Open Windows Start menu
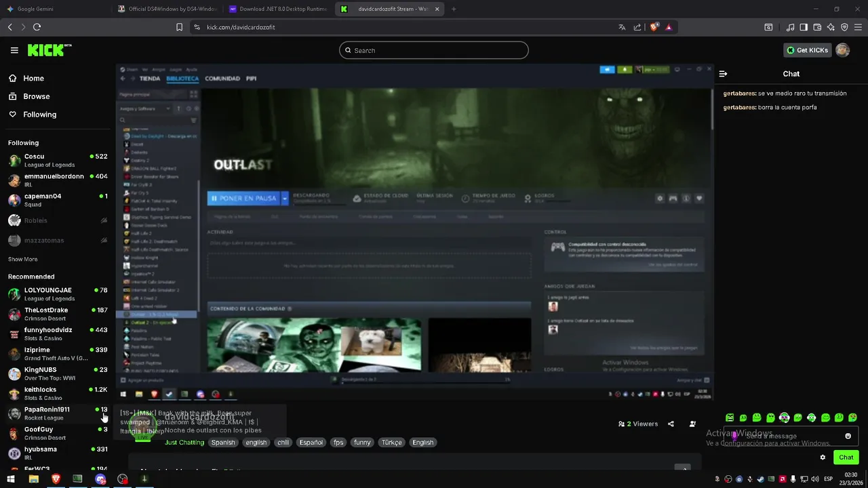 (x=11, y=479)
